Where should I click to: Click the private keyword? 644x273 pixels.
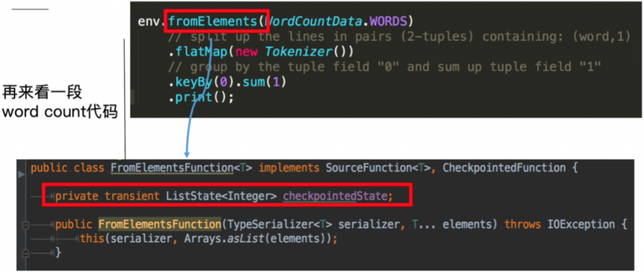(77, 196)
